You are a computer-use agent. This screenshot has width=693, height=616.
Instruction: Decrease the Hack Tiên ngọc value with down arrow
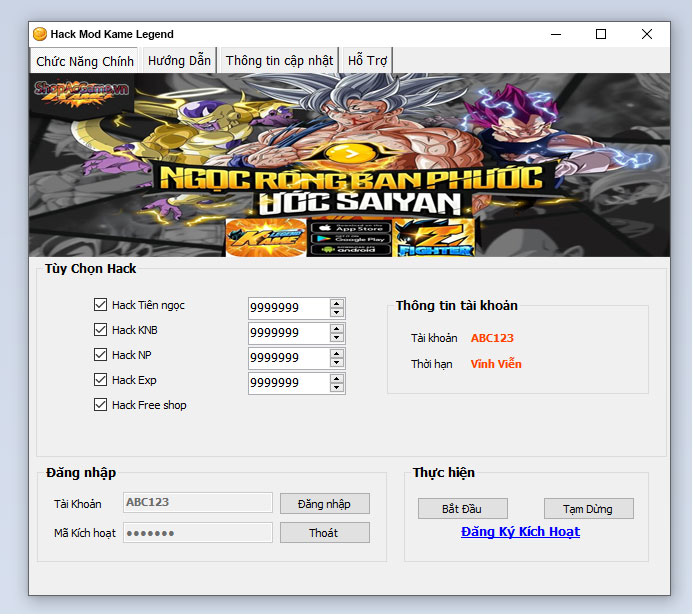337,312
